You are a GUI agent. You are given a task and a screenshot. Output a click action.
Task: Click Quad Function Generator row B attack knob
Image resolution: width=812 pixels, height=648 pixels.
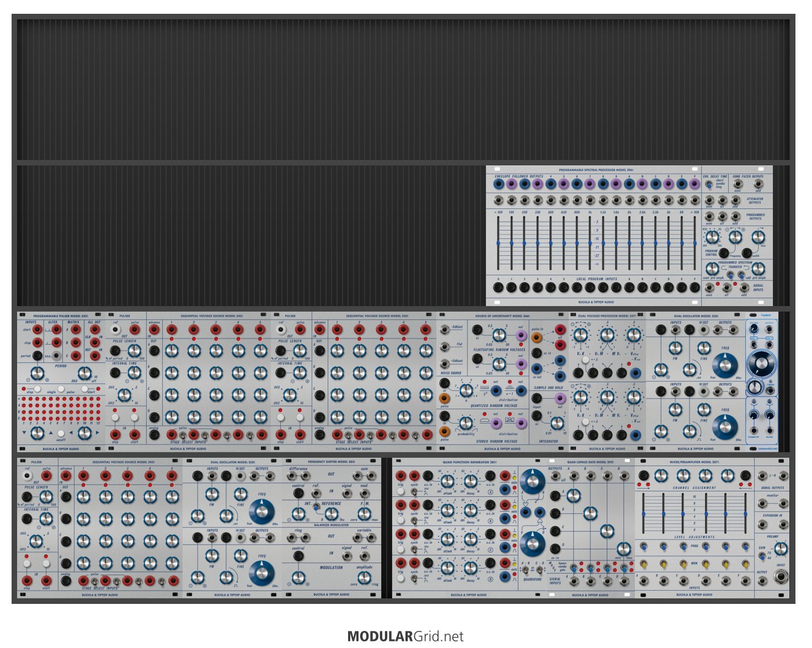pos(447,511)
